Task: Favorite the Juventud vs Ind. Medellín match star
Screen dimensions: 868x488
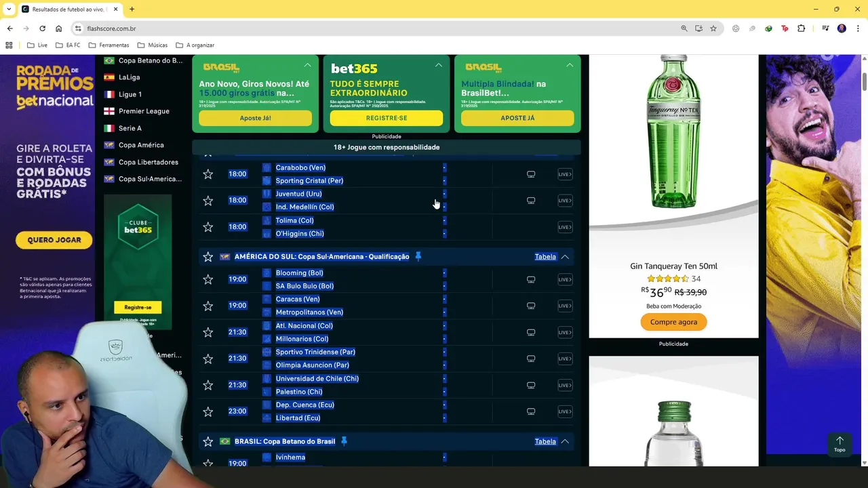Action: [208, 201]
